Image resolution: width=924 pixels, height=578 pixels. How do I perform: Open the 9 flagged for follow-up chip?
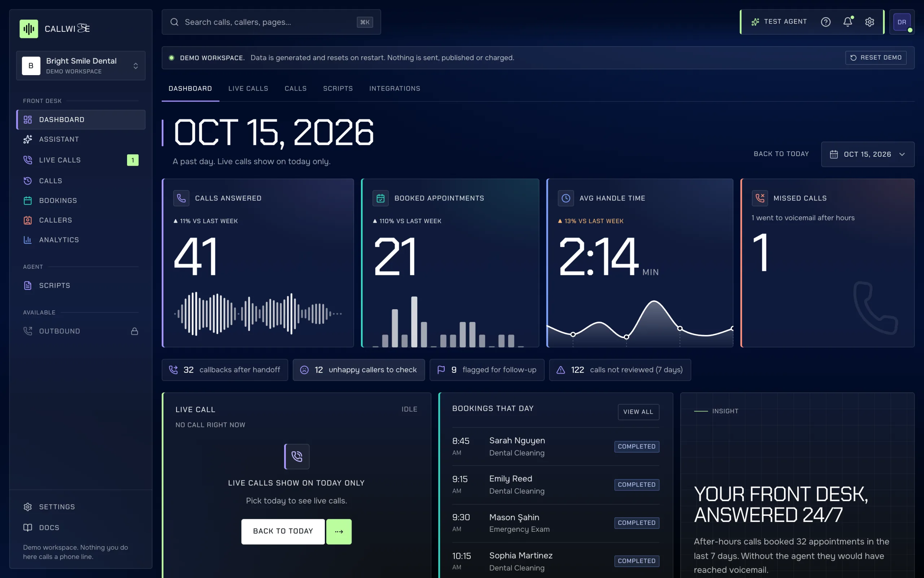pos(487,370)
